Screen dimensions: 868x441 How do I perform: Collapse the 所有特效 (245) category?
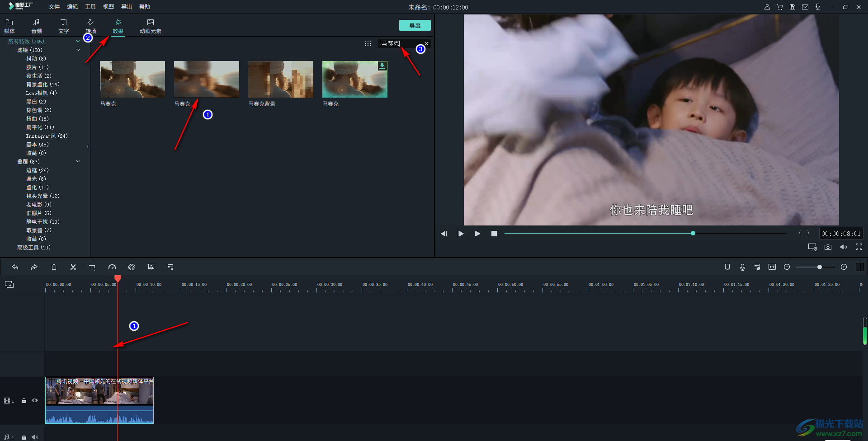[78, 41]
